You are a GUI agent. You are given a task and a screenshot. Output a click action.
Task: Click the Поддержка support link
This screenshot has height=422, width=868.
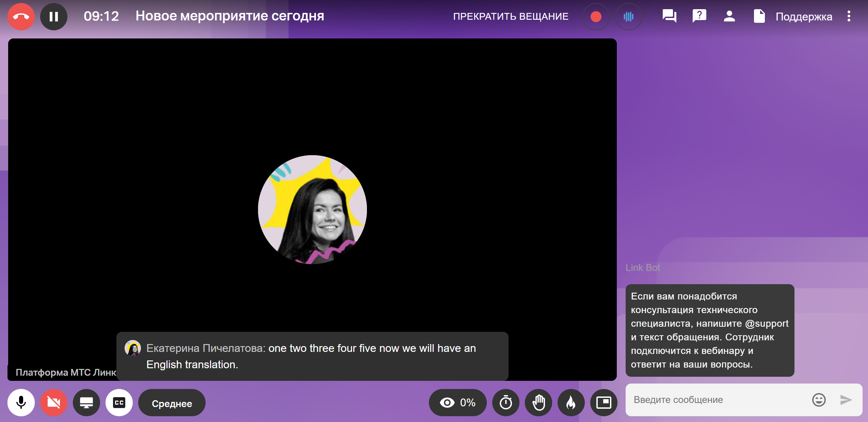804,16
